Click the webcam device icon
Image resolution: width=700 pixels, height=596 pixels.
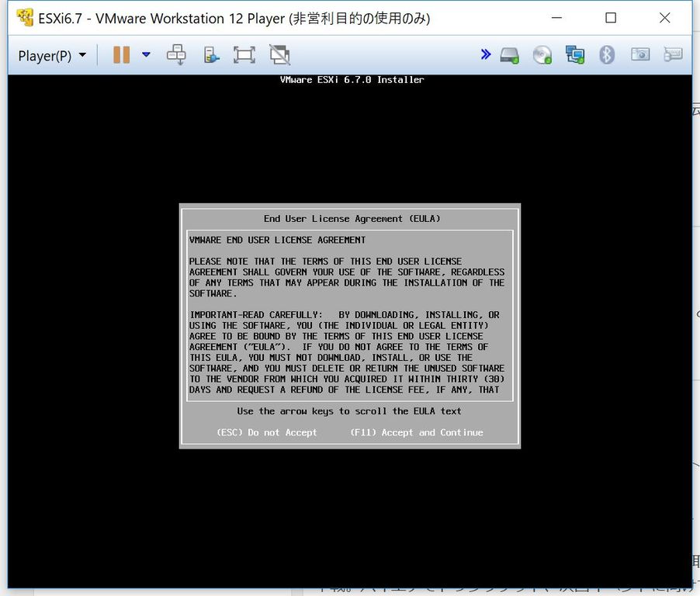[640, 55]
